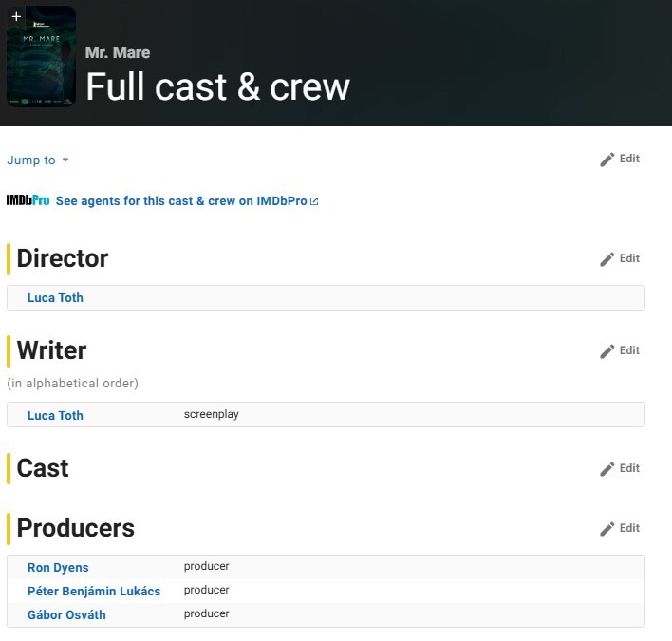Image resolution: width=672 pixels, height=641 pixels.
Task: Click the pencil icon beside Writer heading
Action: click(607, 351)
